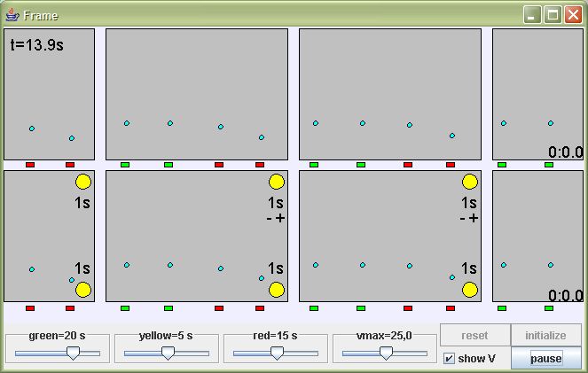Click the pause button

click(x=546, y=359)
